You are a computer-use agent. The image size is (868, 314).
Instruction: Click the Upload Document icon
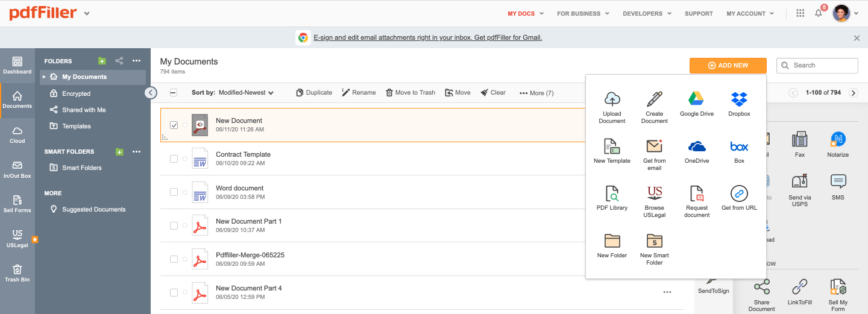pyautogui.click(x=612, y=99)
